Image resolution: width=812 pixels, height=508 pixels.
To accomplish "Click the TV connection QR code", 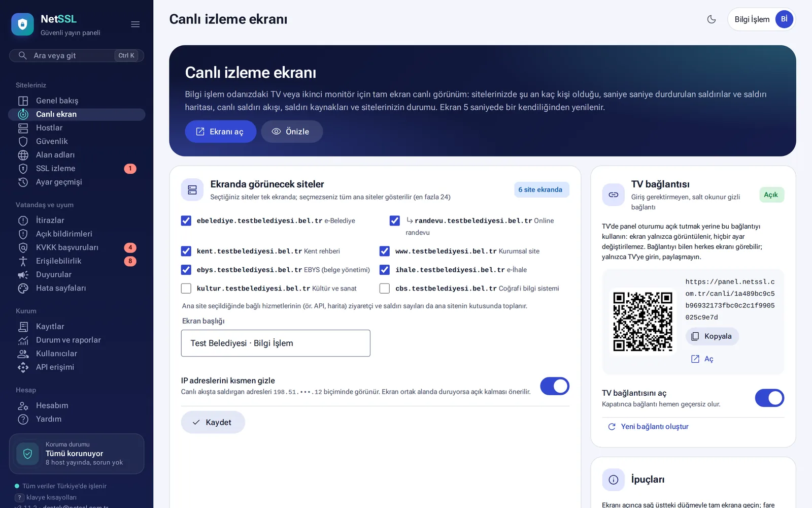I will (x=642, y=321).
